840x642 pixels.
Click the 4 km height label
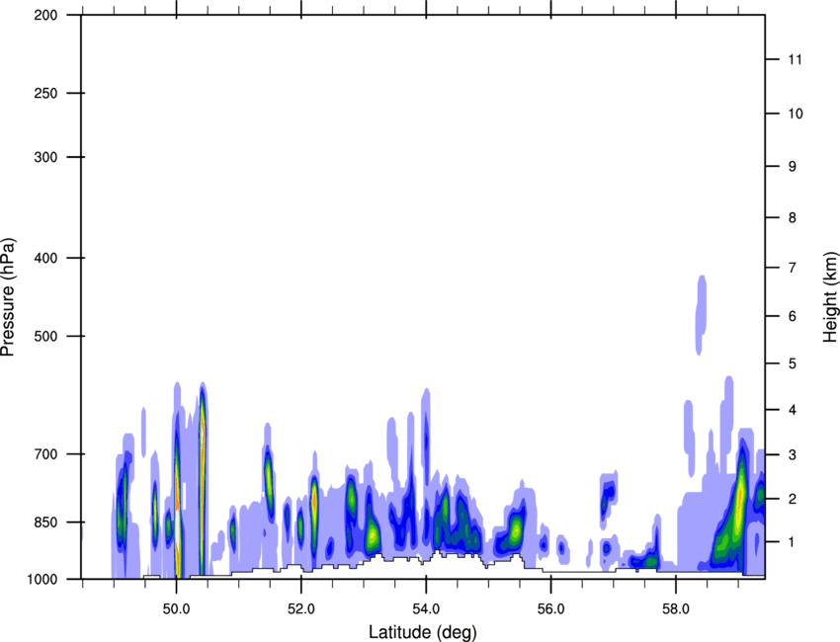click(x=793, y=410)
